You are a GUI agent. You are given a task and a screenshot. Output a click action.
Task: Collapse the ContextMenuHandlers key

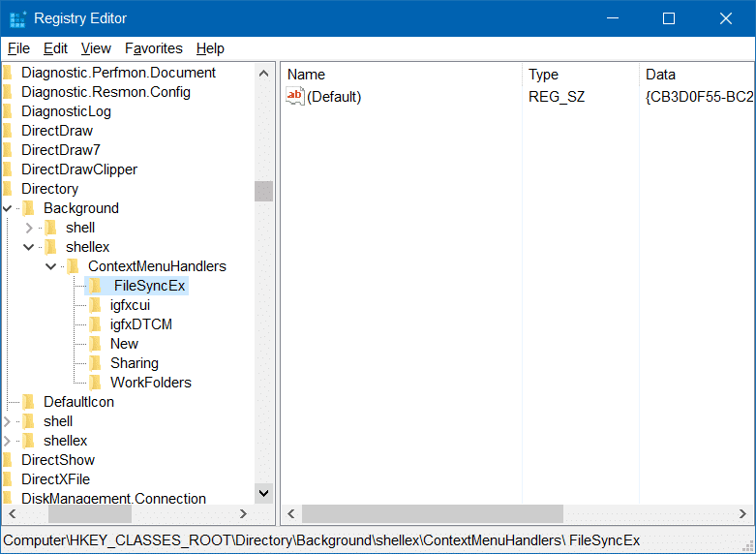point(50,266)
